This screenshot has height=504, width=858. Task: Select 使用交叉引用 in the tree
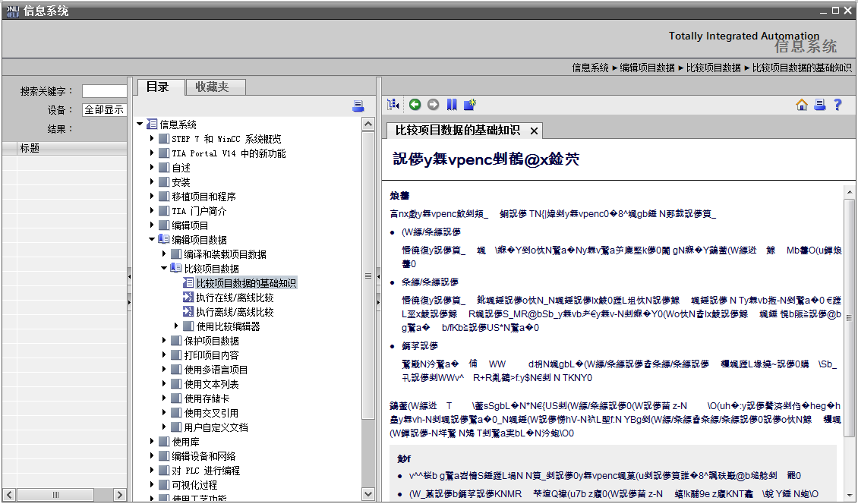click(211, 412)
